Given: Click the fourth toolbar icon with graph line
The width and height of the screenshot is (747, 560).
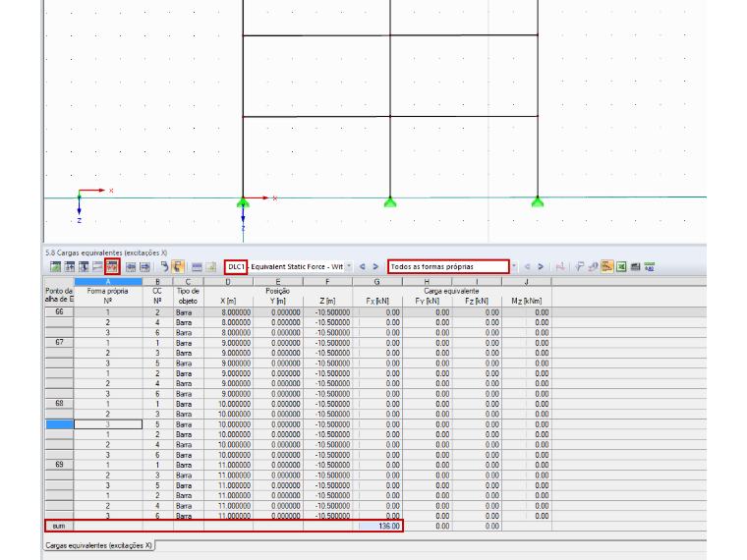Looking at the screenshot, I should tap(97, 266).
